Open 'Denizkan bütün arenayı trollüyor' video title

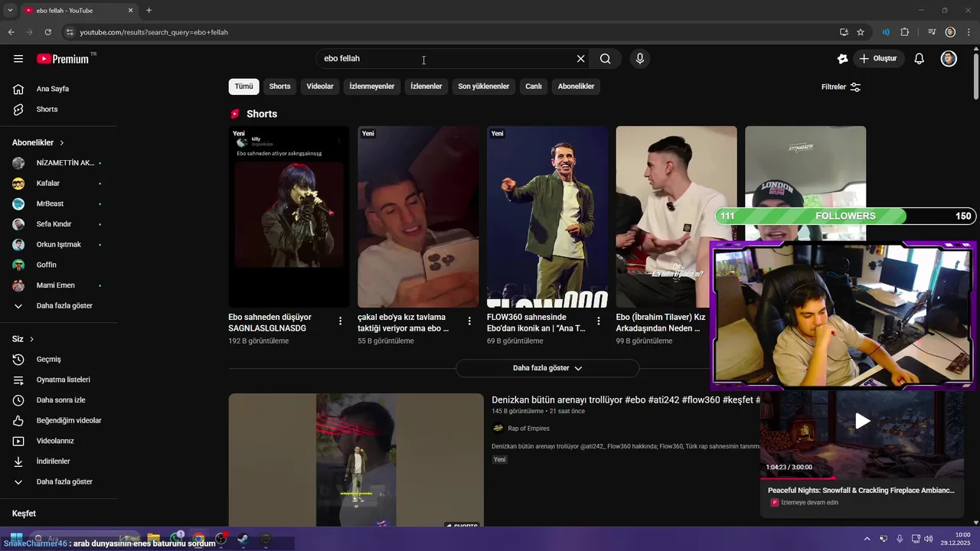click(x=626, y=400)
